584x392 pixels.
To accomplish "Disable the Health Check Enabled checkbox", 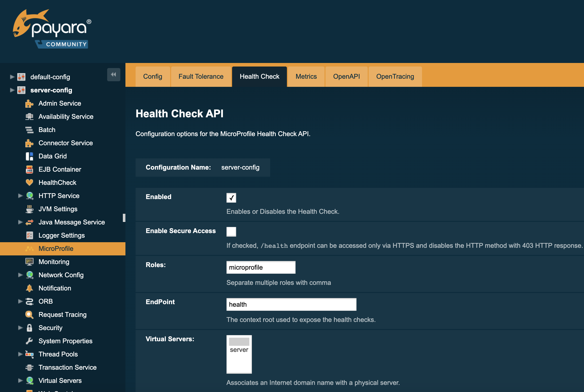I will [231, 198].
